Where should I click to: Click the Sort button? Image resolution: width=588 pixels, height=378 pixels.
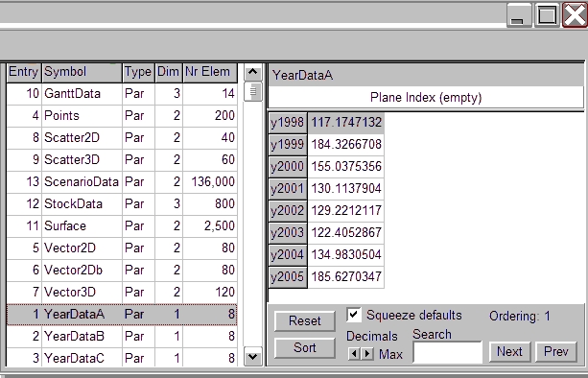(x=304, y=348)
